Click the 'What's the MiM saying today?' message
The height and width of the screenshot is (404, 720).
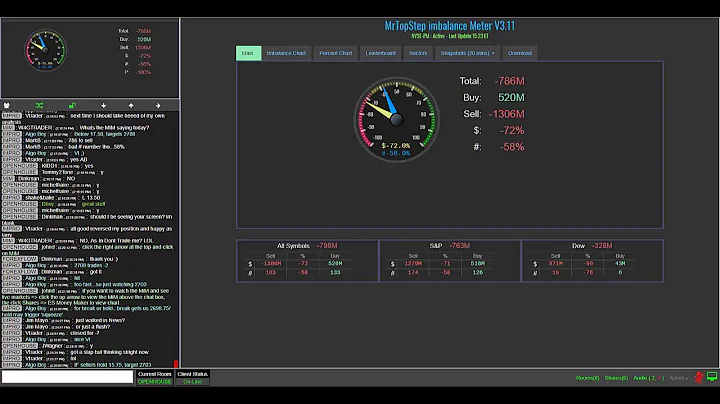click(x=114, y=128)
